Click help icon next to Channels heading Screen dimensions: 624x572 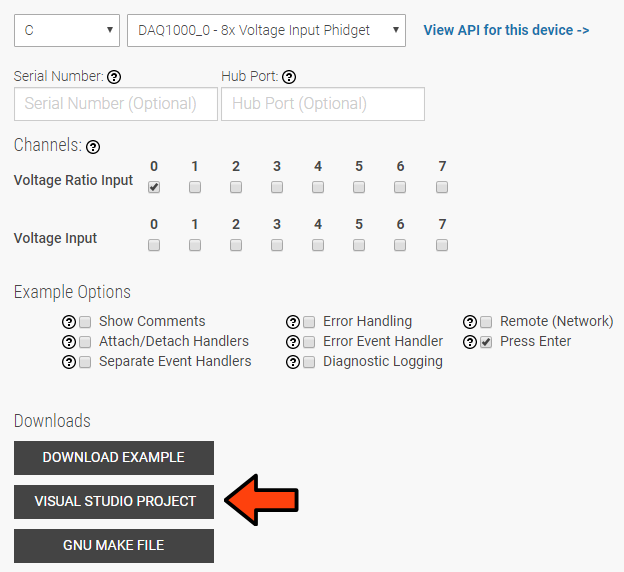[x=93, y=147]
